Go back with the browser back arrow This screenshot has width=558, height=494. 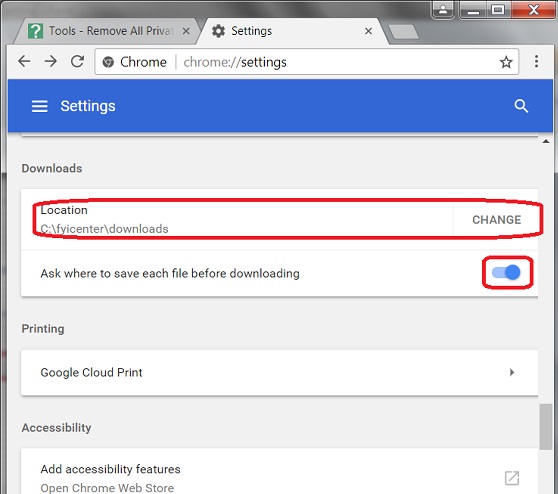pyautogui.click(x=24, y=62)
